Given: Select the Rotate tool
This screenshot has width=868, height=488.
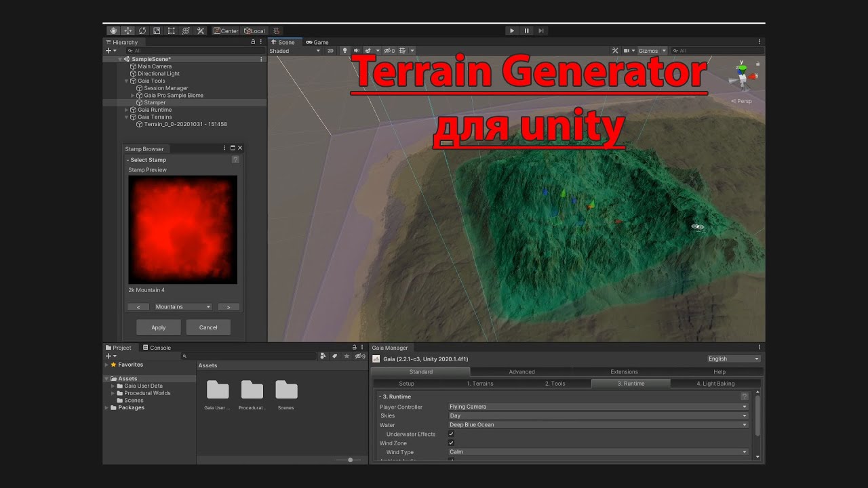Looking at the screenshot, I should [x=142, y=30].
